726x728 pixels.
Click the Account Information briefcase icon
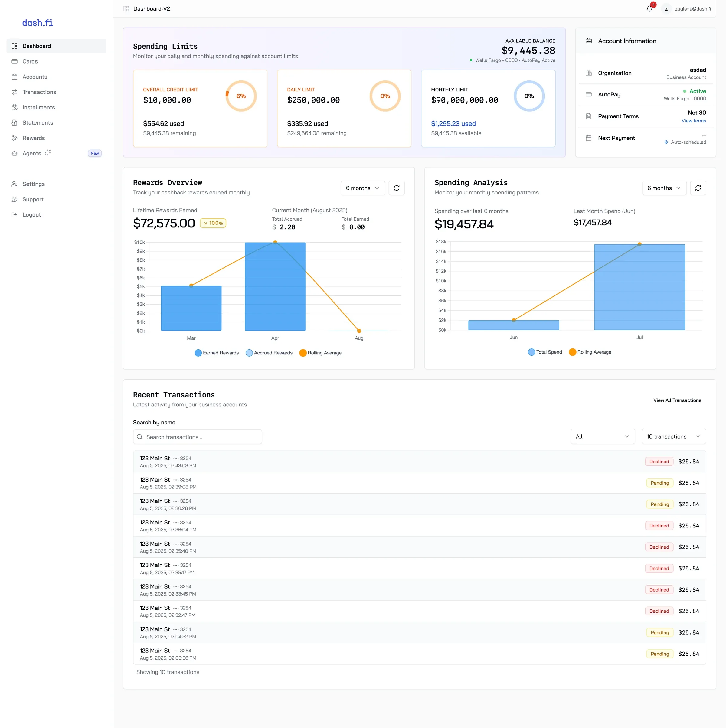click(588, 41)
